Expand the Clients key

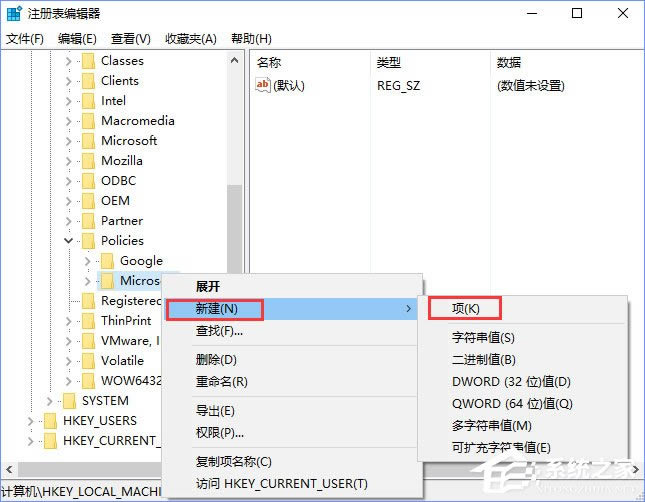pos(69,81)
